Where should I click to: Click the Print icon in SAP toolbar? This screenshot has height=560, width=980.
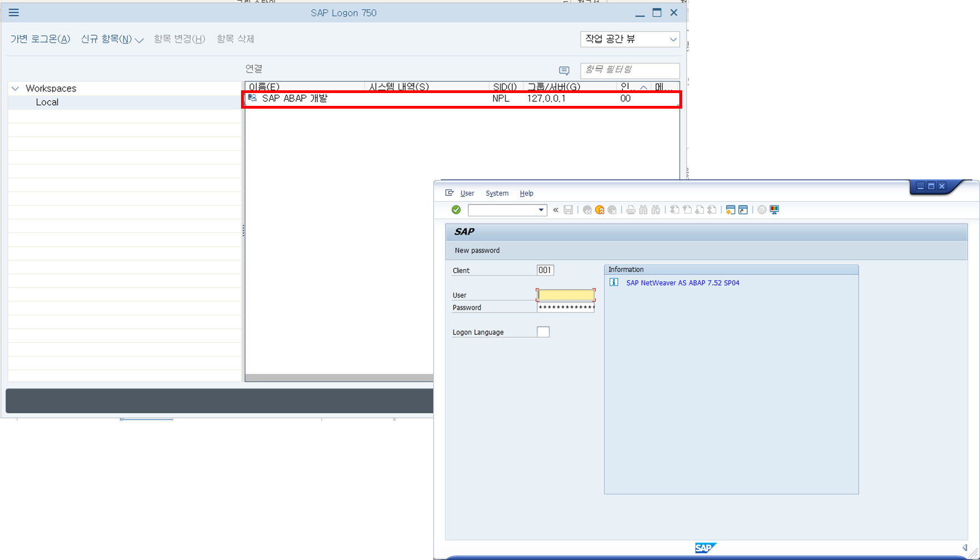click(631, 210)
